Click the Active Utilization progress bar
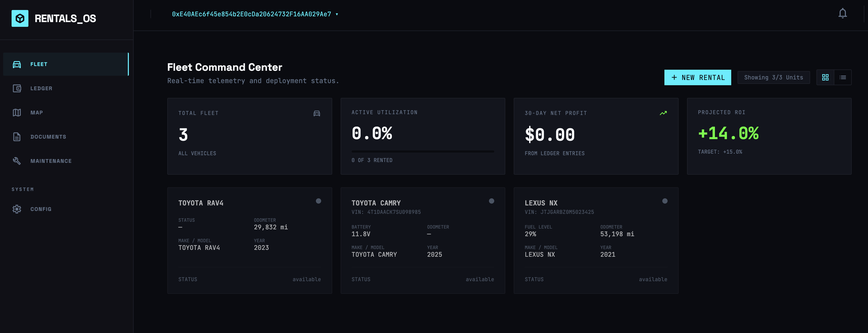 coord(422,152)
